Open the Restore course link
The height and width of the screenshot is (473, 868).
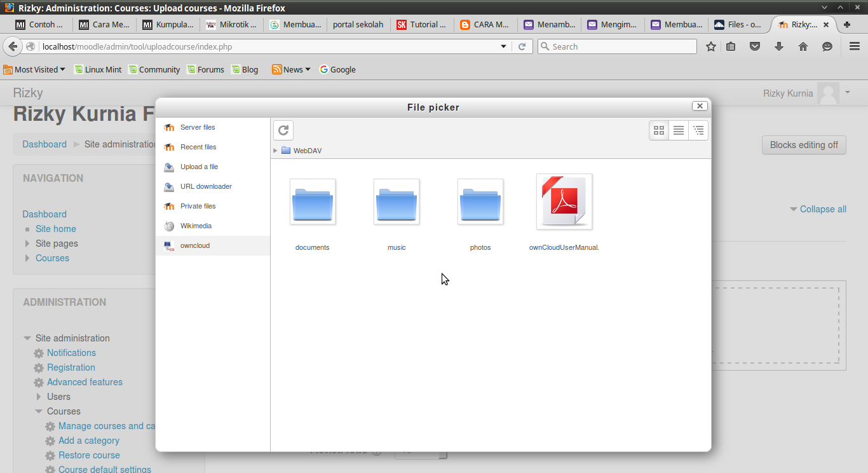point(89,455)
